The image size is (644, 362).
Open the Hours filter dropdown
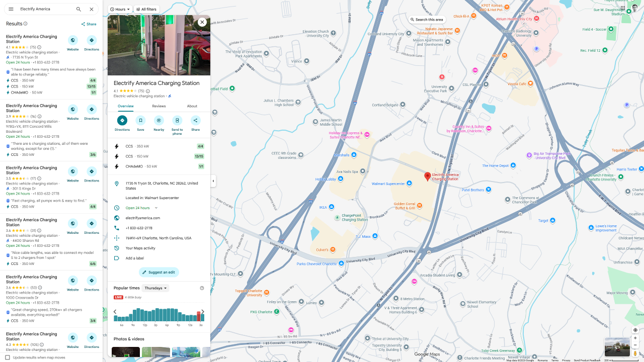(120, 9)
